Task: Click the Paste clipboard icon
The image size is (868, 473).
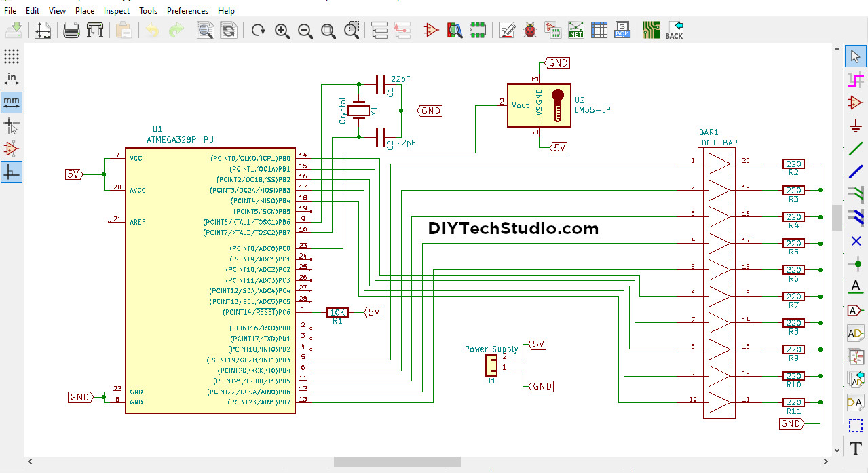Action: point(124,30)
